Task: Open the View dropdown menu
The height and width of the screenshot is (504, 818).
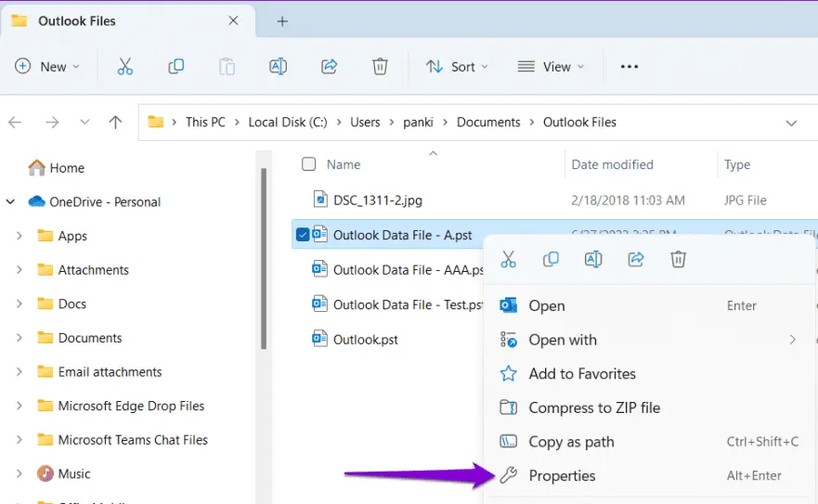Action: point(552,67)
